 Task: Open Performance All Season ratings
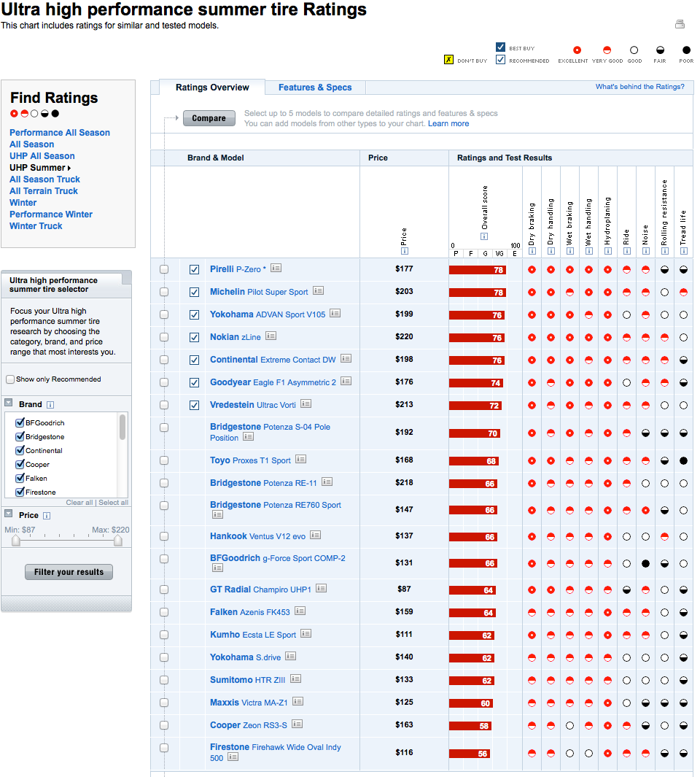click(60, 133)
